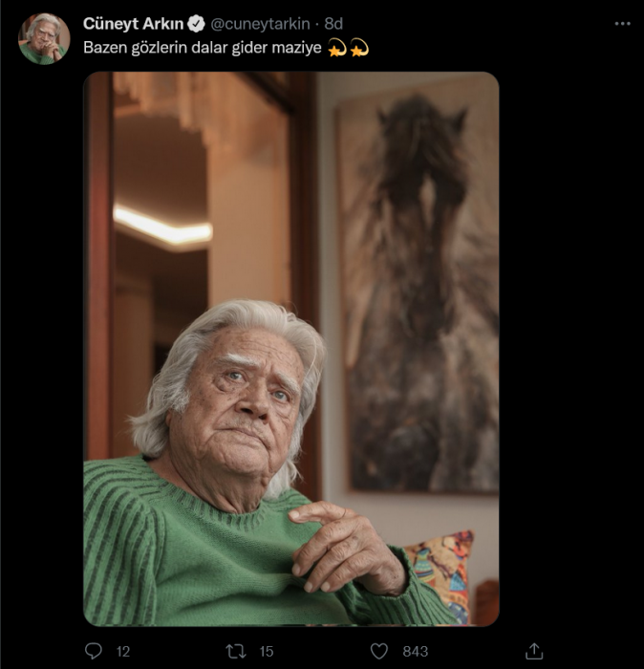The width and height of the screenshot is (644, 669).
Task: Click the retweet count 15
Action: tap(267, 651)
